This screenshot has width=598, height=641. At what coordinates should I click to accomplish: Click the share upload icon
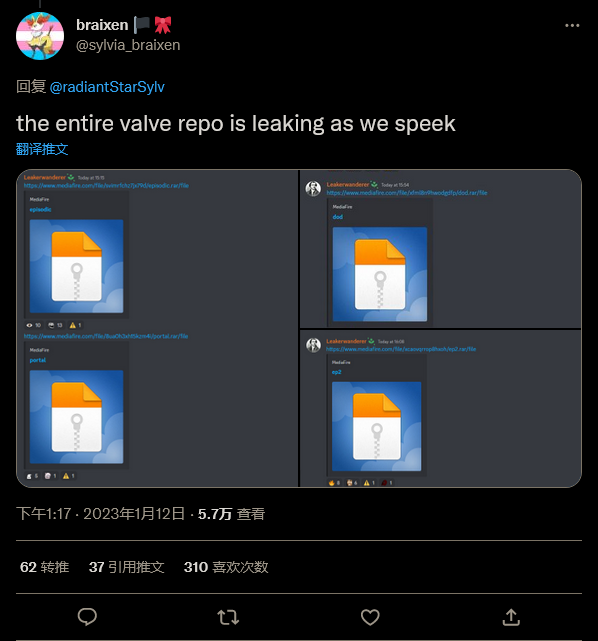click(x=511, y=617)
